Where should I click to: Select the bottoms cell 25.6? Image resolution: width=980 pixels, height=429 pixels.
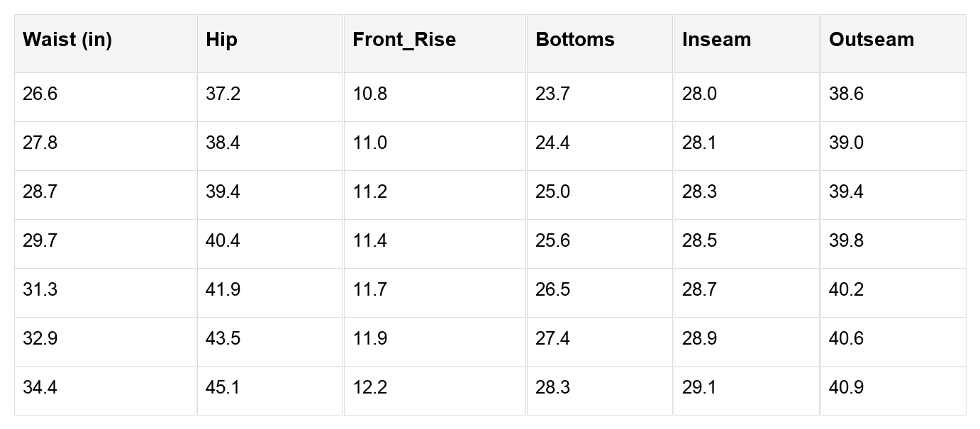(x=552, y=241)
